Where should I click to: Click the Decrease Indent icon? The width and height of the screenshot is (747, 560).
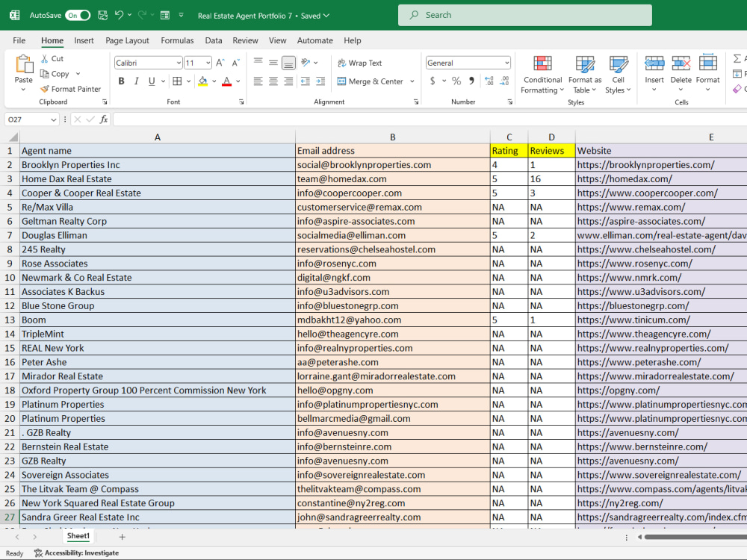[x=306, y=81]
